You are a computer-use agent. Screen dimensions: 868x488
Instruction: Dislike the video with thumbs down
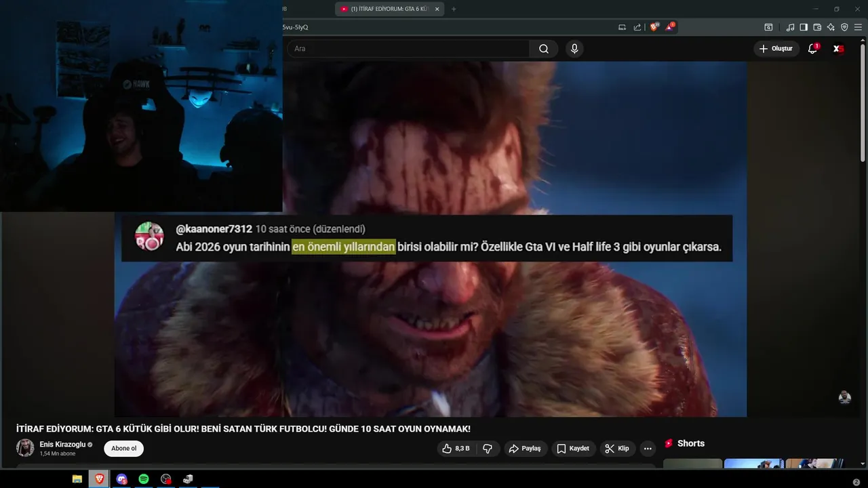pos(487,449)
